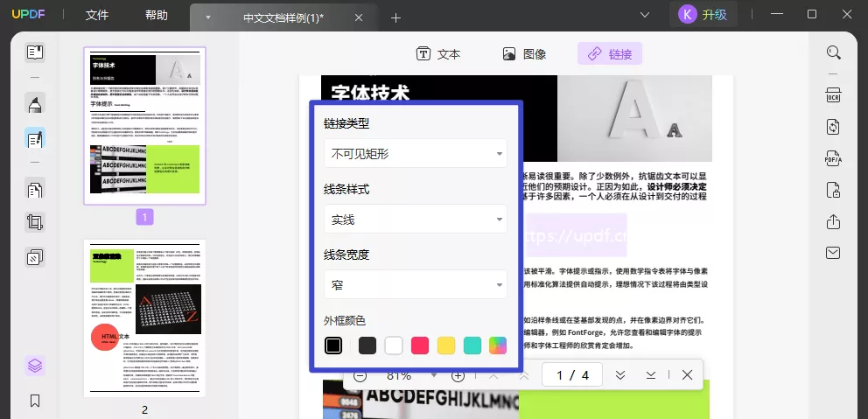Open the Crop Pages tool icon

tap(35, 222)
